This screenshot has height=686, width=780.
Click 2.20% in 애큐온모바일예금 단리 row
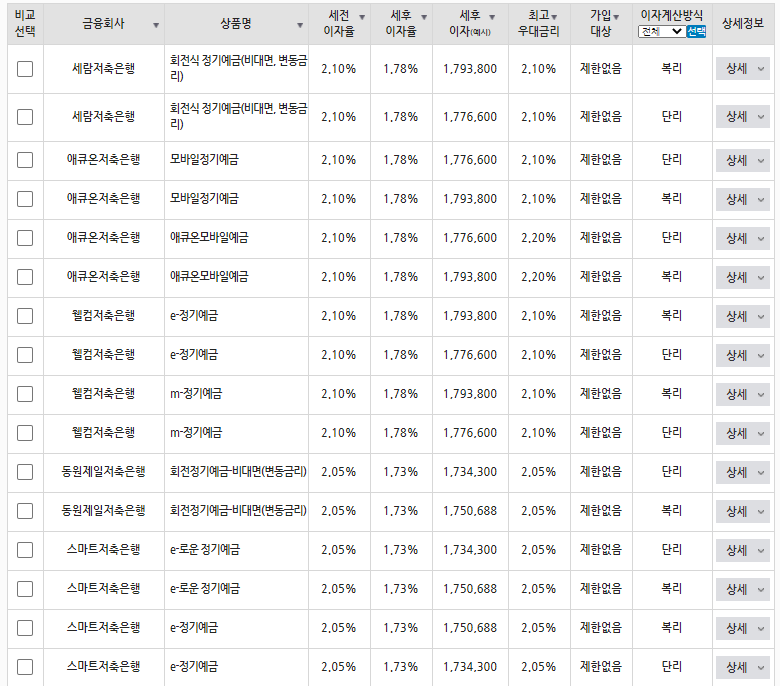pos(538,238)
